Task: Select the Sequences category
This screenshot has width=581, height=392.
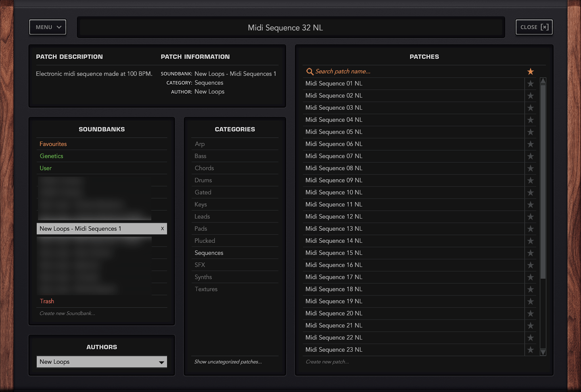Action: 209,252
